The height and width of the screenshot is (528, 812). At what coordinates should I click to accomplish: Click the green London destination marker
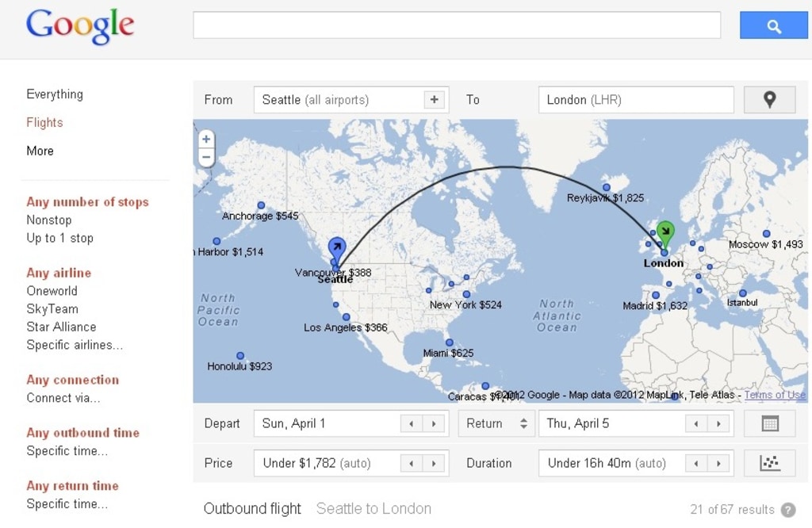click(x=665, y=232)
